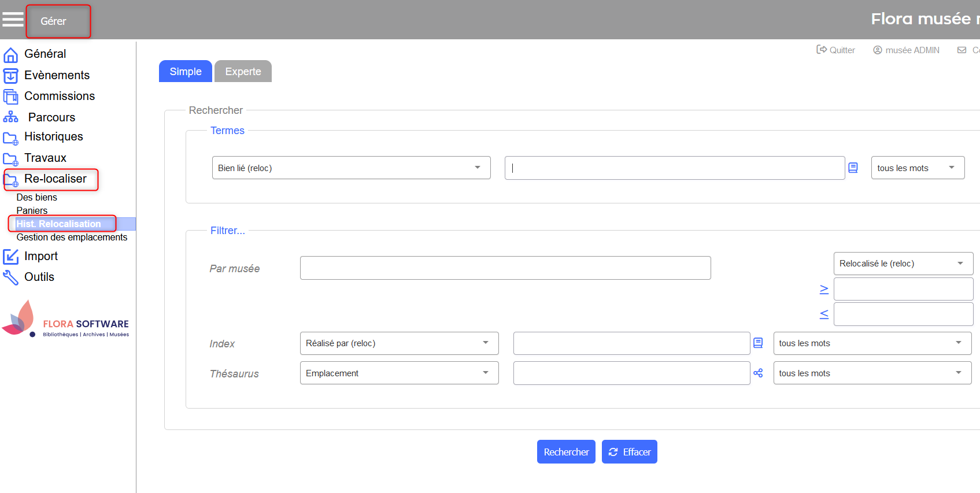This screenshot has width=980, height=493.
Task: Open the hamburger menu icon
Action: [x=13, y=20]
